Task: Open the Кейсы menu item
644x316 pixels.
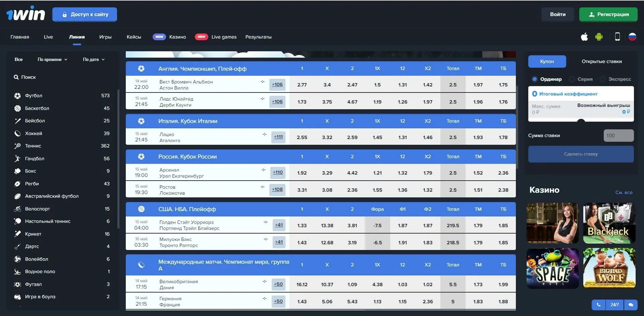Action: [x=134, y=37]
